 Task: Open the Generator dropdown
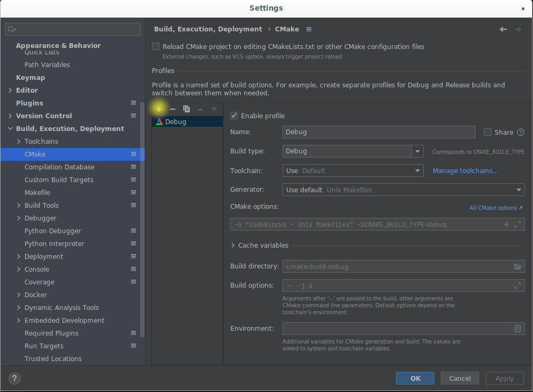[x=403, y=190]
